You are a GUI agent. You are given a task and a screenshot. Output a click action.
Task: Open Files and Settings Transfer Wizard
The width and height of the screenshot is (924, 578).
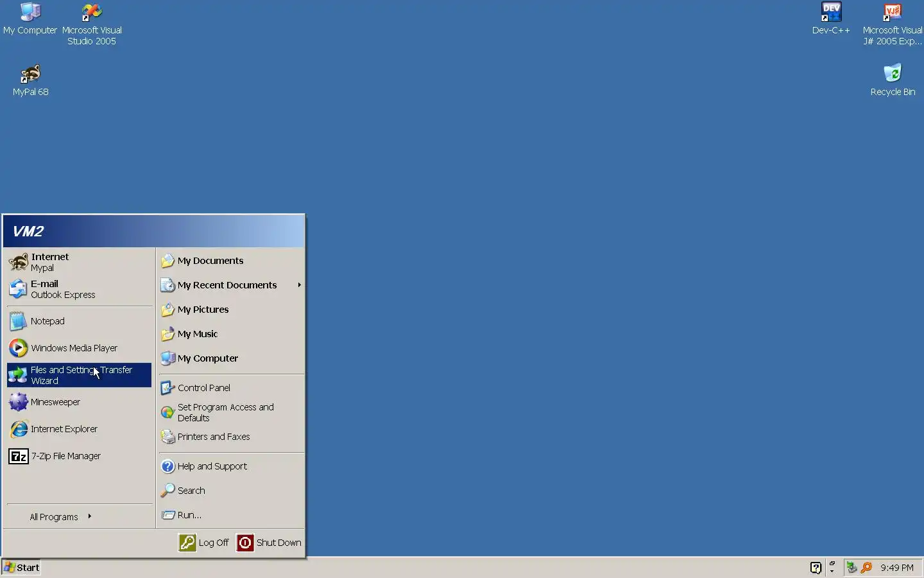point(80,375)
